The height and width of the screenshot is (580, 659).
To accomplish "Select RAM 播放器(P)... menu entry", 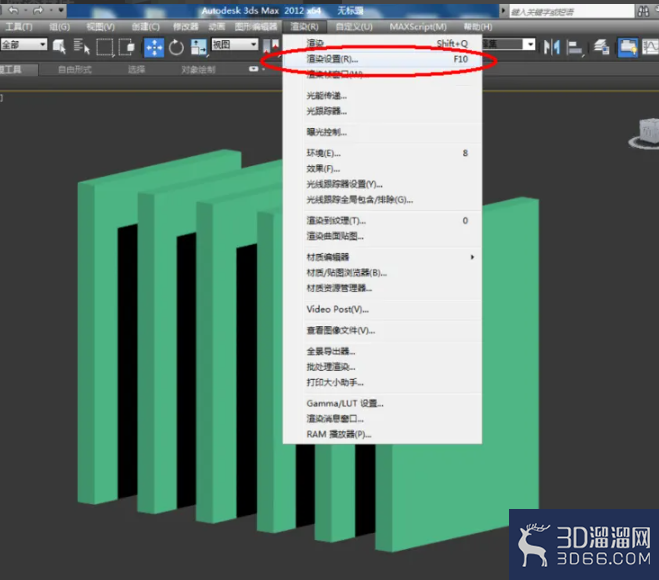I will tap(382, 435).
